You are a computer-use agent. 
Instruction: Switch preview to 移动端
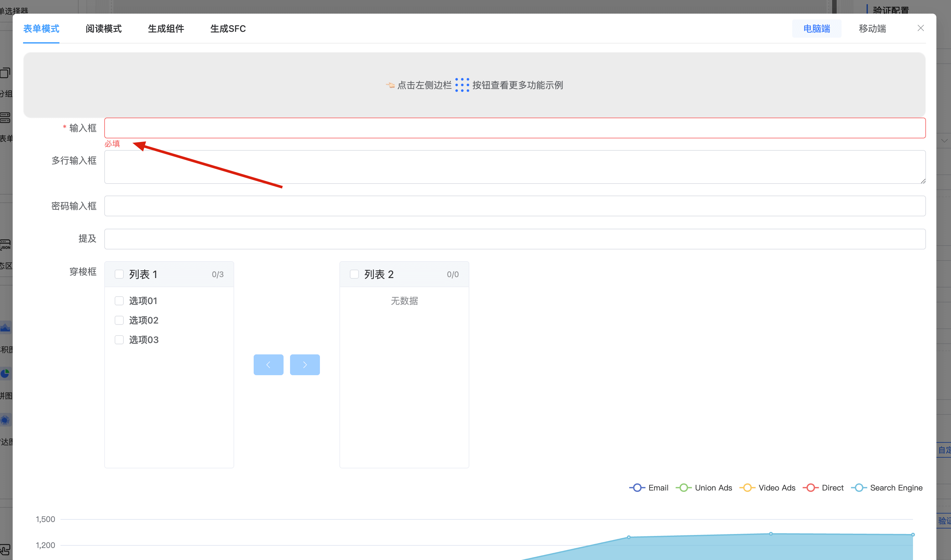872,29
